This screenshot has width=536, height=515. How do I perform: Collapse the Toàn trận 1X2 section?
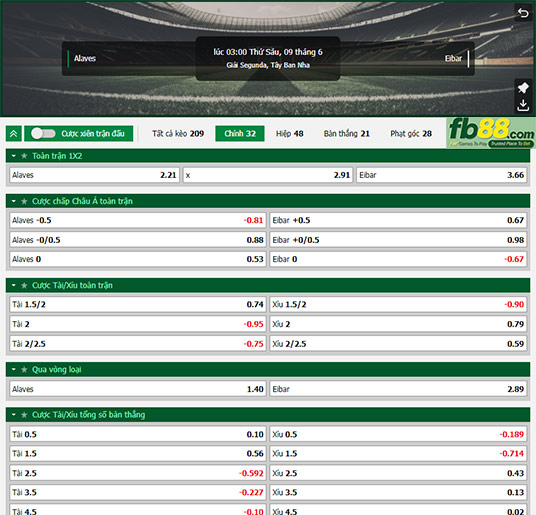click(14, 156)
